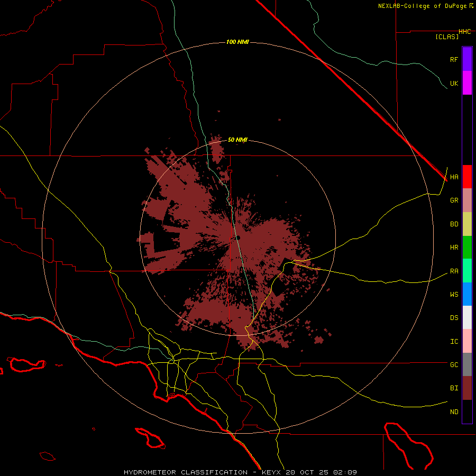
Task: Click the radar site center dot
Action: coord(238,237)
